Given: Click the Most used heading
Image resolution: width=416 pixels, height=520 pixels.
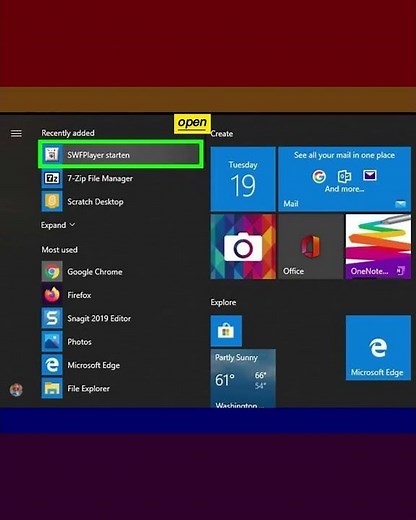Looking at the screenshot, I should click(x=59, y=250).
